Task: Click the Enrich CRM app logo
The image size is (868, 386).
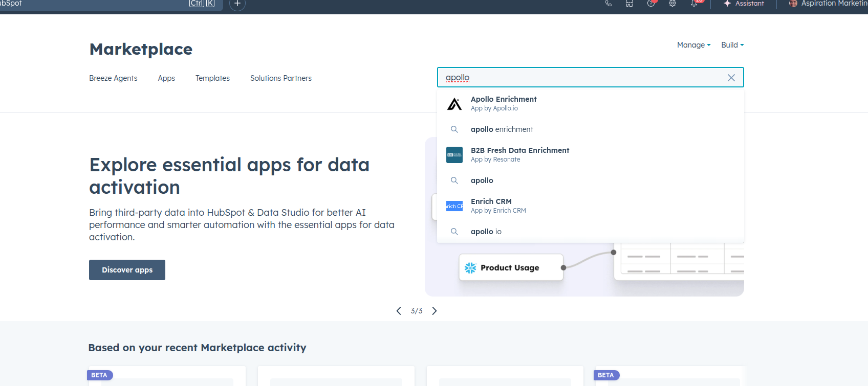Action: pyautogui.click(x=454, y=206)
